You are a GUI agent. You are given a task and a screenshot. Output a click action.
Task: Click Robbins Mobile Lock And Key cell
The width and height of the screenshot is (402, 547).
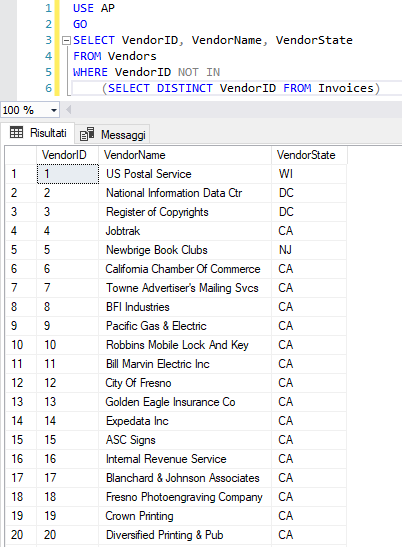click(x=185, y=345)
